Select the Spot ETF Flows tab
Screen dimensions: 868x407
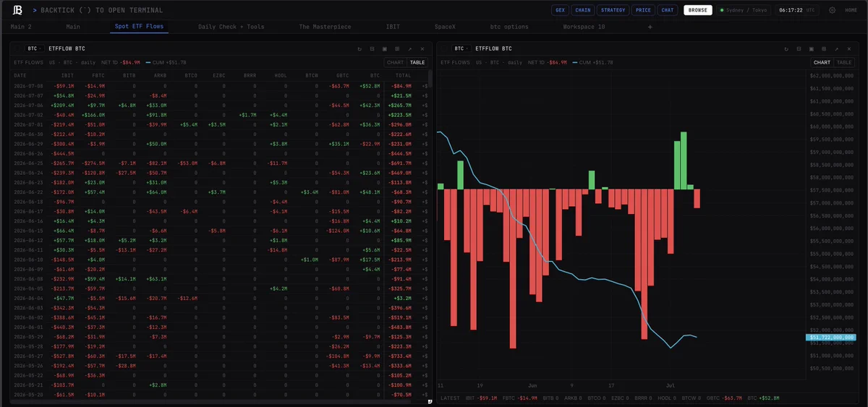[x=139, y=27]
